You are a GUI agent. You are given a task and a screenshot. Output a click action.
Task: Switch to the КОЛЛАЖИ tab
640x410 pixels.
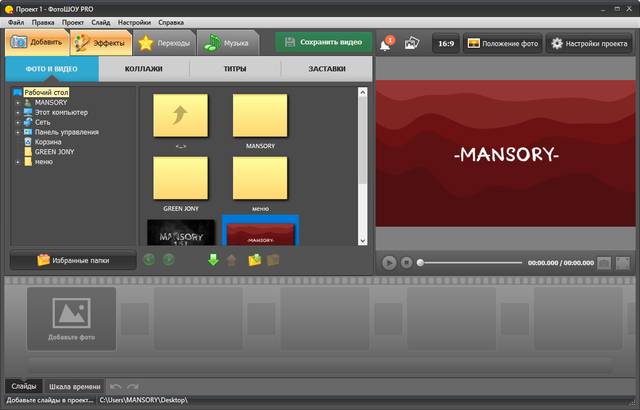[x=144, y=69]
